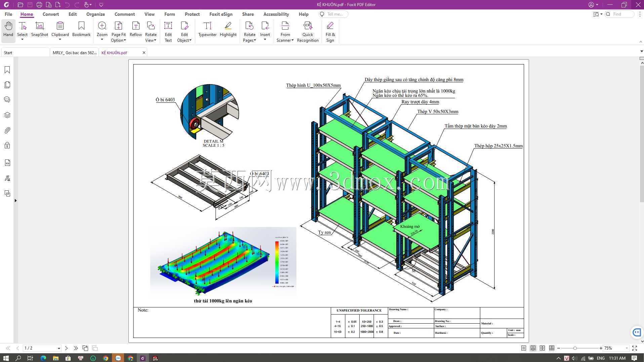This screenshot has width=644, height=362.
Task: Click Rotate Pages icon
Action: click(249, 26)
